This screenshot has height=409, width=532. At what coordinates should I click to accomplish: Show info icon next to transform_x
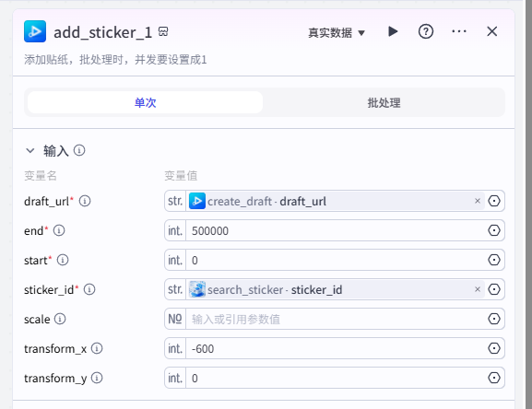pyautogui.click(x=97, y=348)
